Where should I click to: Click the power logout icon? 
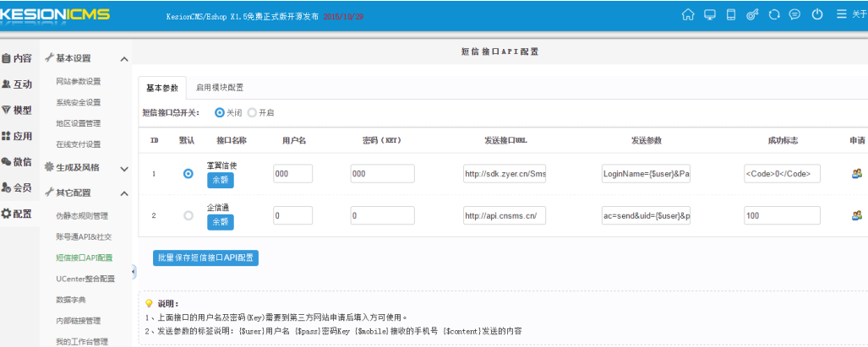pyautogui.click(x=816, y=14)
